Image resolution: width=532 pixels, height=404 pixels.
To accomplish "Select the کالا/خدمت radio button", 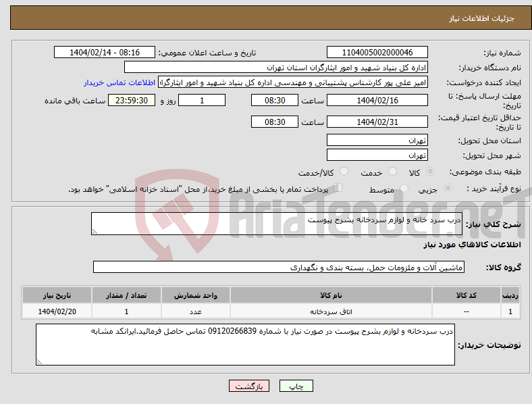I will click(344, 172).
